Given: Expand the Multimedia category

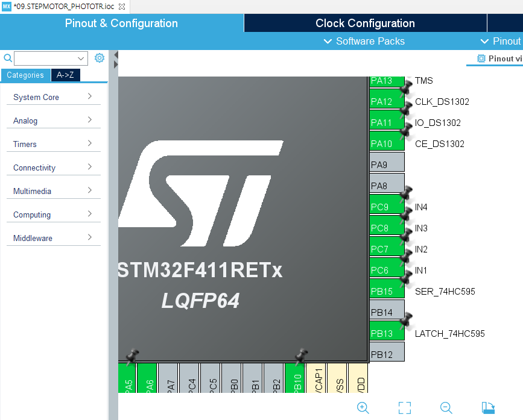Looking at the screenshot, I should 53,191.
